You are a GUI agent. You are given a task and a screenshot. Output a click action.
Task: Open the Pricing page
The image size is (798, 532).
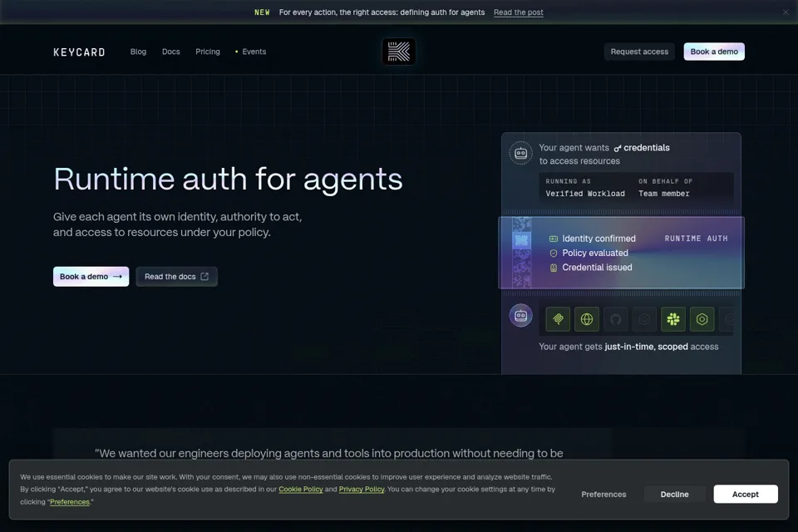(x=208, y=52)
